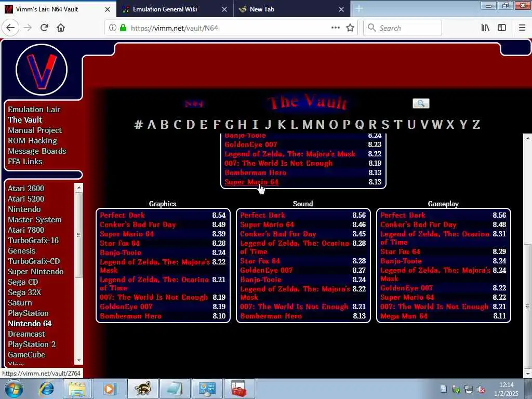Screen dimensions: 532x399
Task: Open the page actions three-dot menu
Action: 335,28
